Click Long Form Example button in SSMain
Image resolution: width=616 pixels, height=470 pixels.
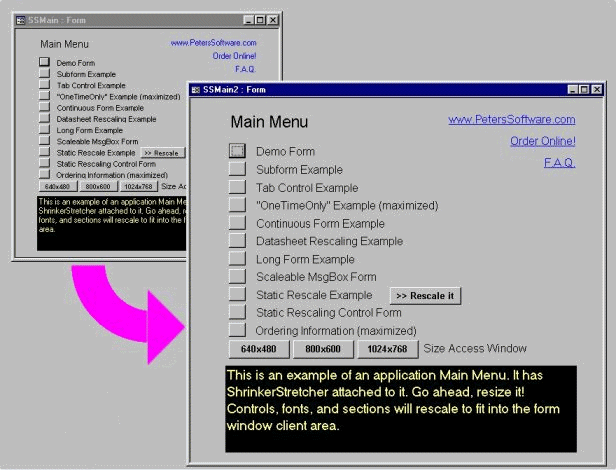[44, 129]
